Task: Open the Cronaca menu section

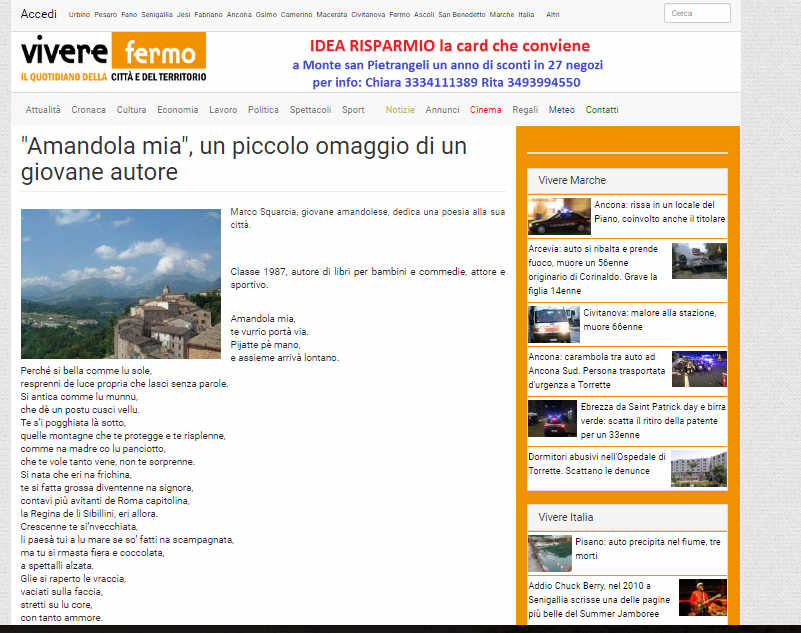Action: [88, 110]
